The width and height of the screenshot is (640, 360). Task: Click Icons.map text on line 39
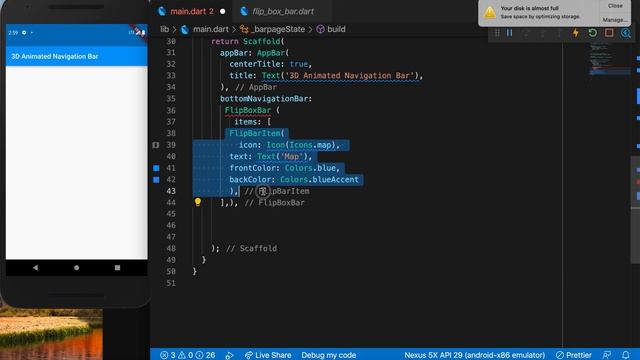pyautogui.click(x=310, y=145)
